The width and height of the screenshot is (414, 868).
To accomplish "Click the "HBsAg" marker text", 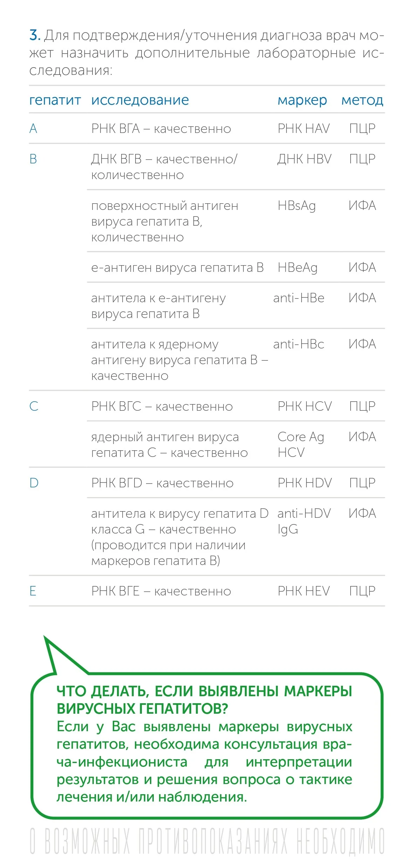I will [x=297, y=206].
